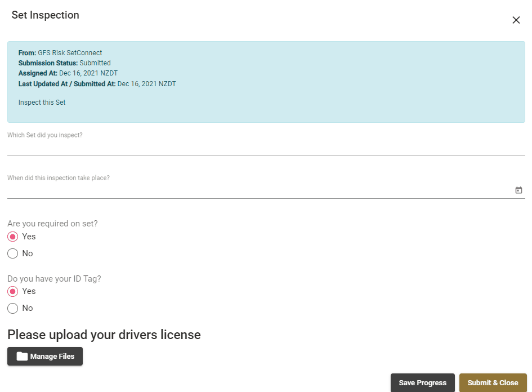Click 'Are you required on set?' question
The height and width of the screenshot is (392, 532).
click(52, 224)
